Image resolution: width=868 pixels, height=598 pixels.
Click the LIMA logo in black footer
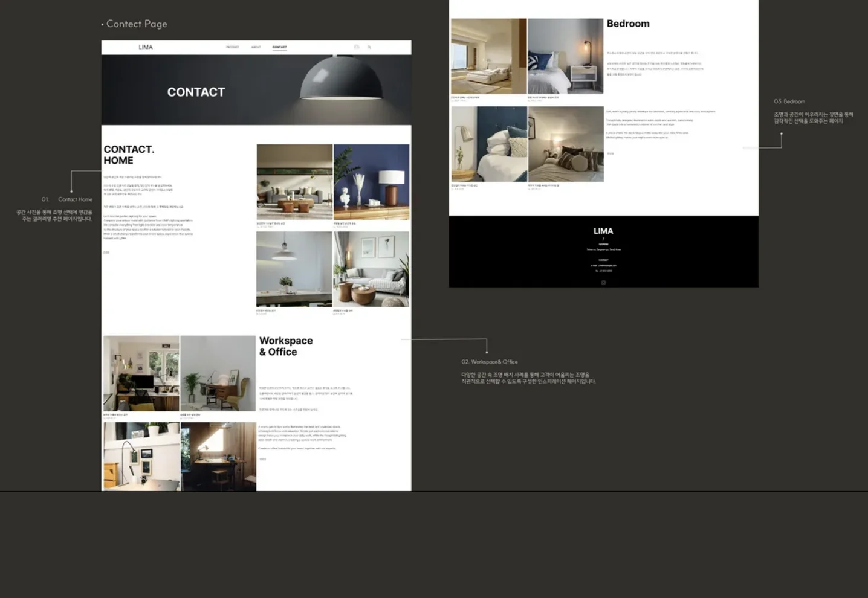(603, 231)
